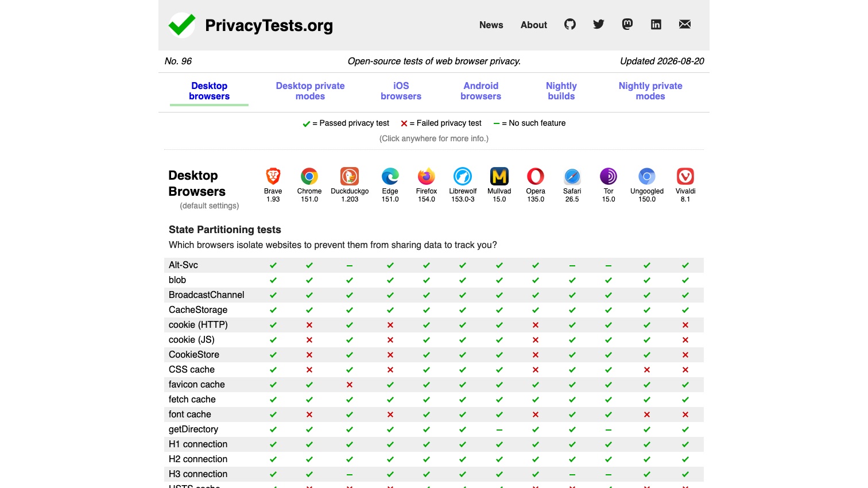
Task: Click the 'Click anywhere for more info' note
Action: pyautogui.click(x=434, y=138)
